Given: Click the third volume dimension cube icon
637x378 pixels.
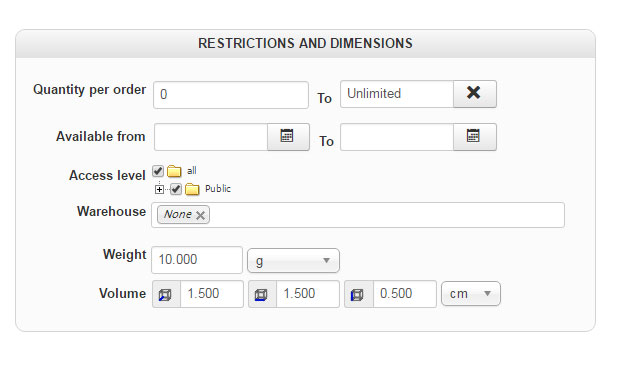Looking at the screenshot, I should tap(358, 294).
